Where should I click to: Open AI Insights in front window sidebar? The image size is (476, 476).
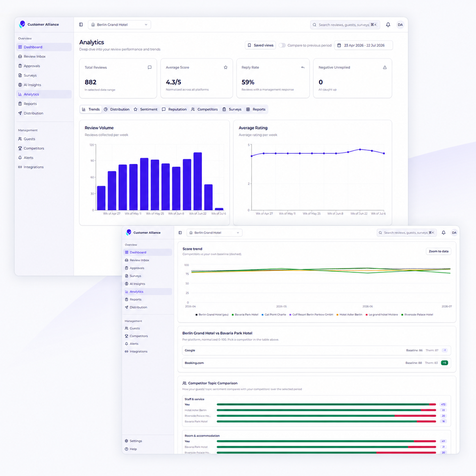click(148, 284)
